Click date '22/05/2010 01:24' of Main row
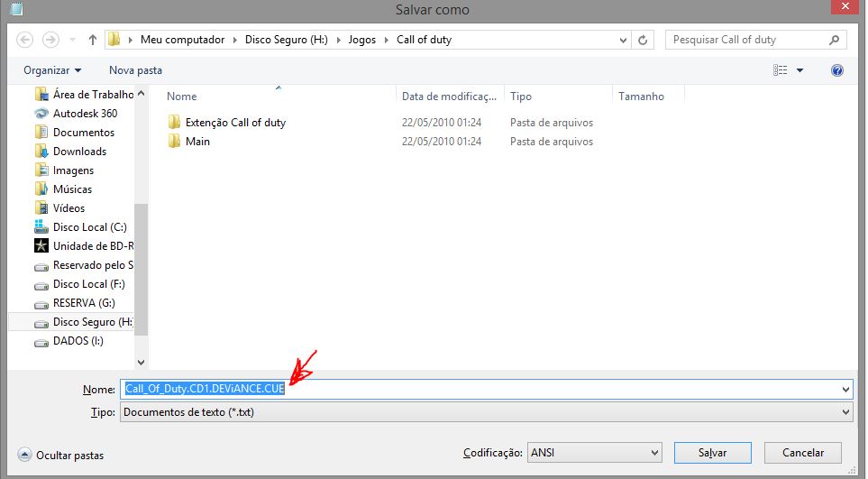The image size is (868, 479). 442,142
